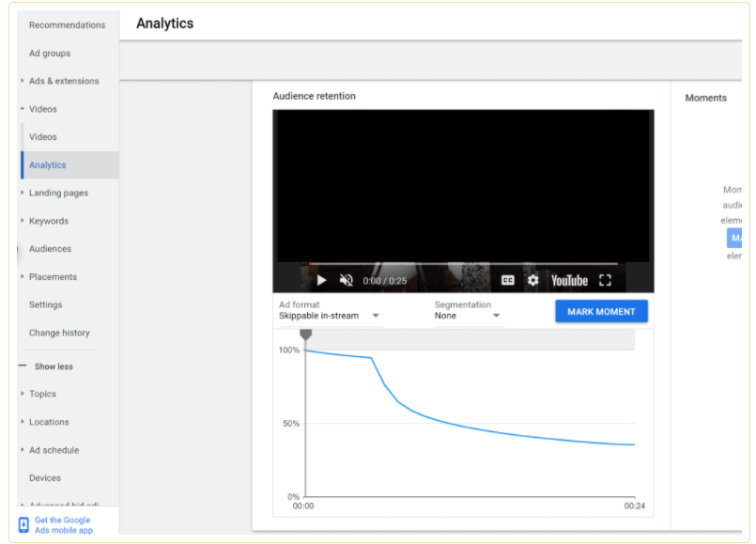
Task: Open video player settings gear
Action: [x=532, y=280]
